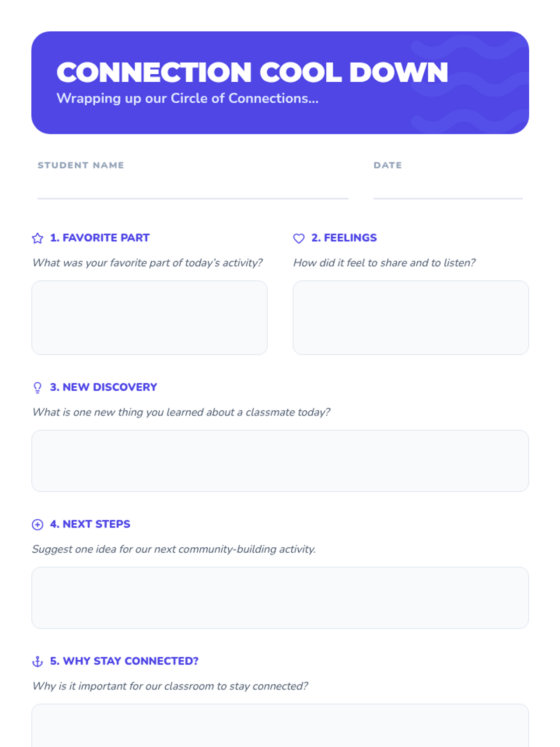The width and height of the screenshot is (560, 747).
Task: Click the '3. New Discovery' heading text
Action: tap(103, 387)
